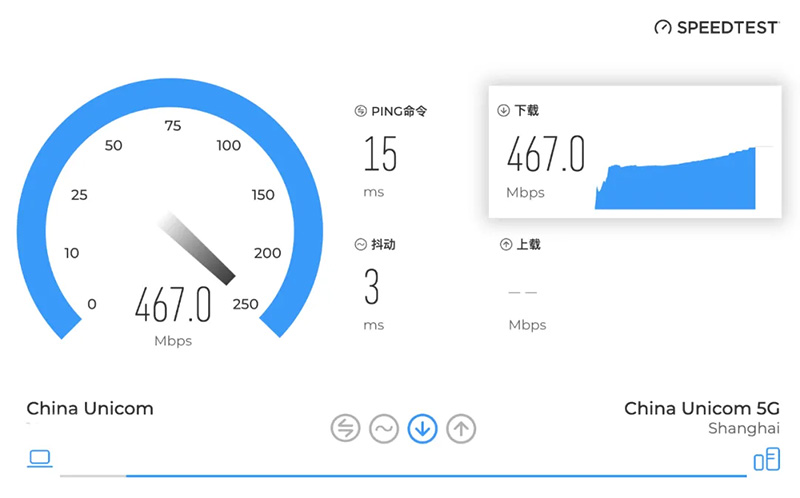Click the SPEEDTEST logo
This screenshot has width=800, height=498.
point(715,28)
